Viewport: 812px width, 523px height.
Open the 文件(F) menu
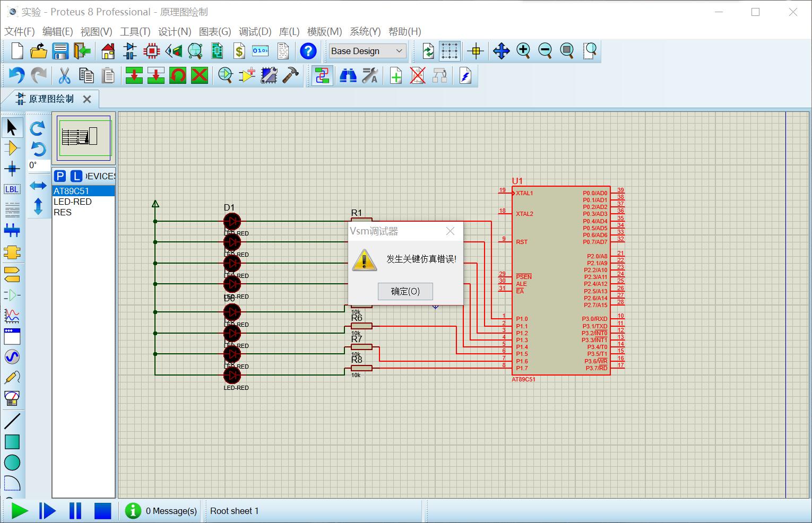(20, 31)
